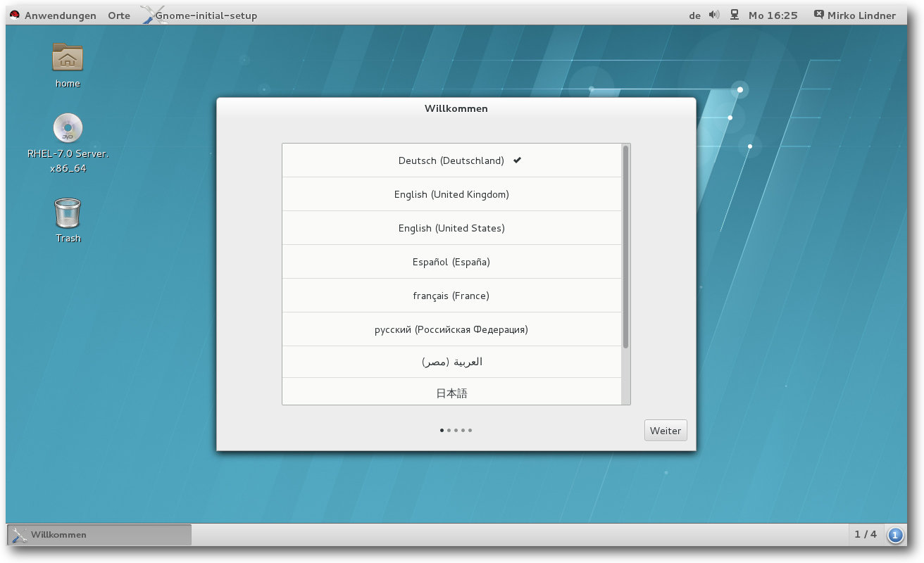Screen dimensions: 924x563
Task: Open the network connection icon
Action: (x=735, y=15)
